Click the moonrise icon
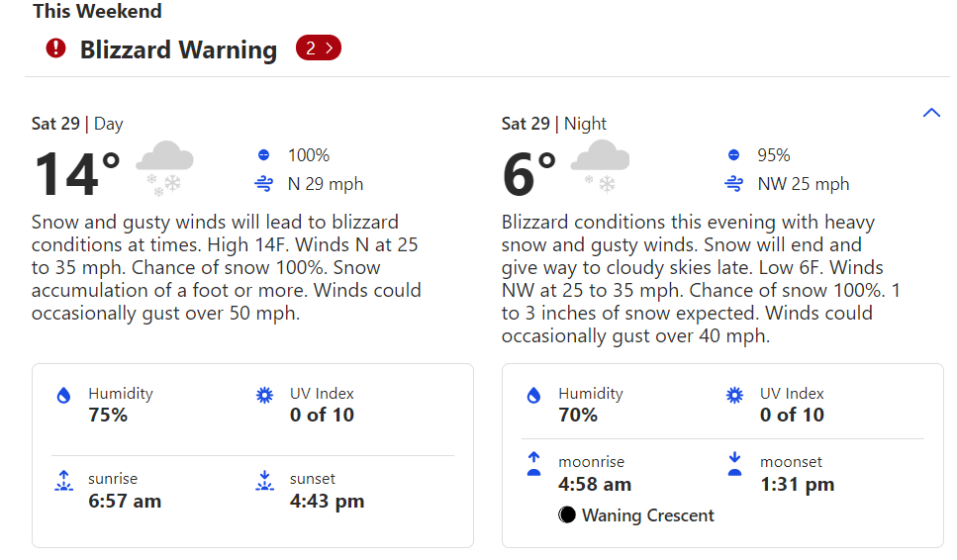The image size is (957, 560). [x=534, y=464]
